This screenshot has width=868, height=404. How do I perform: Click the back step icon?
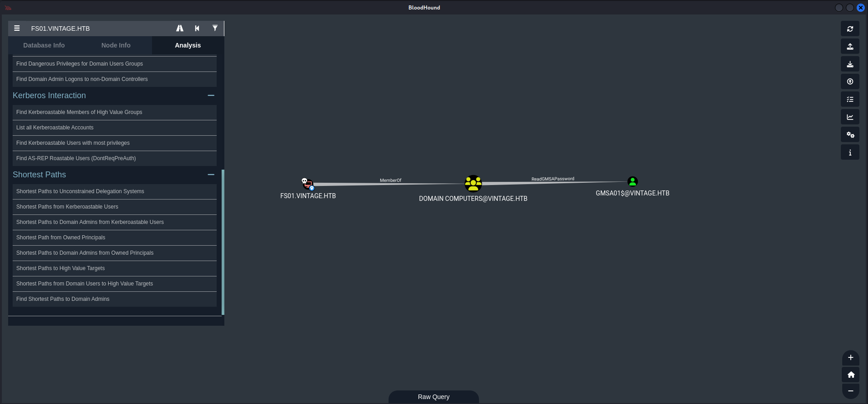197,28
